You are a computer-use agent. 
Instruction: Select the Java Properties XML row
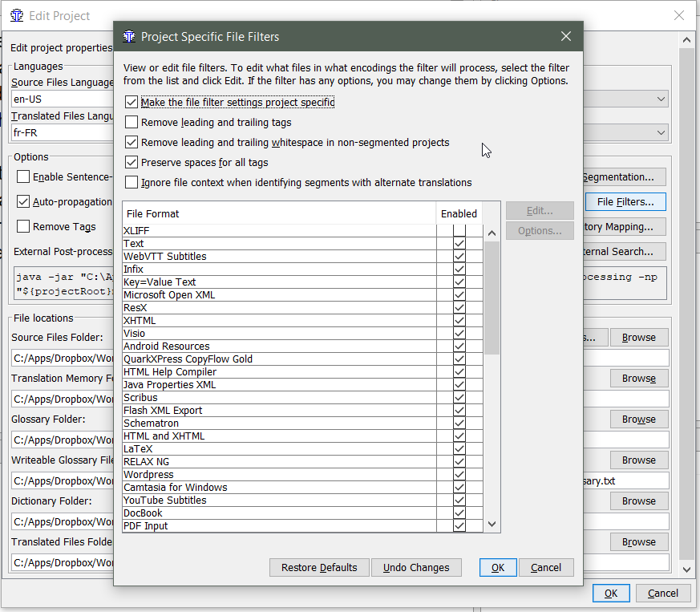[280, 385]
